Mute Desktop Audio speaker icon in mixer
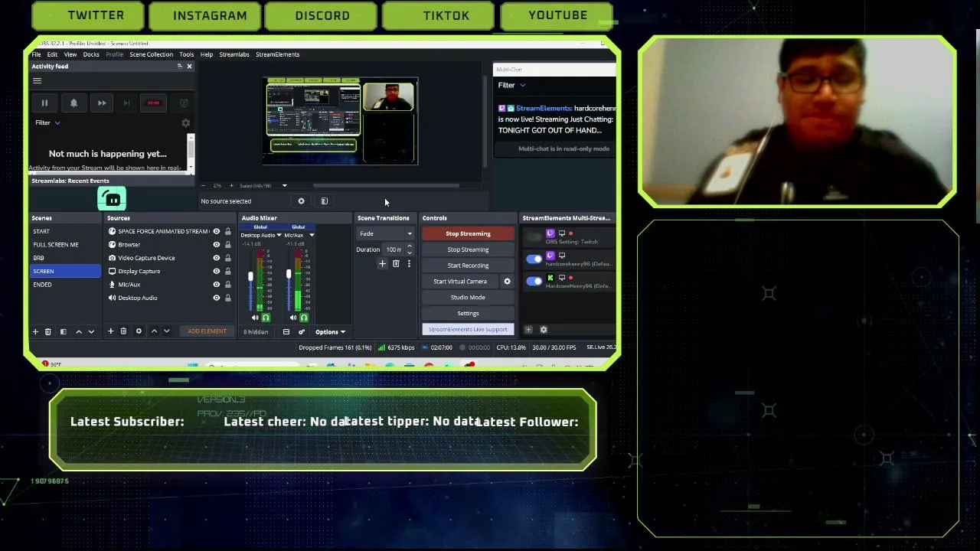980x551 pixels. click(x=255, y=318)
